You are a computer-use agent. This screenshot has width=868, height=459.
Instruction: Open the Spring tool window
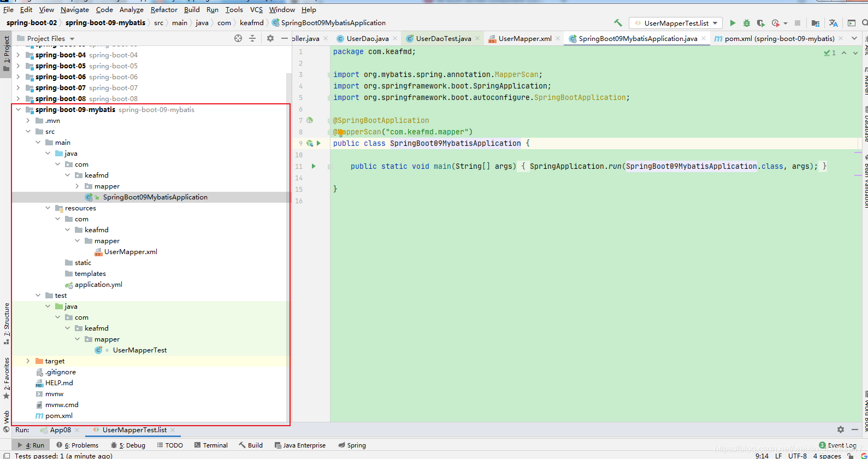352,445
